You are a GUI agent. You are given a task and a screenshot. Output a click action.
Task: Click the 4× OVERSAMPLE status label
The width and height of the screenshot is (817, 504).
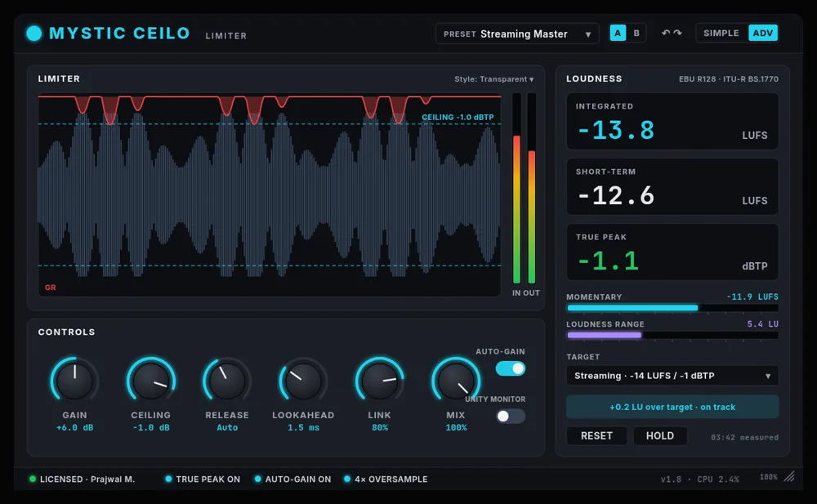click(x=391, y=479)
